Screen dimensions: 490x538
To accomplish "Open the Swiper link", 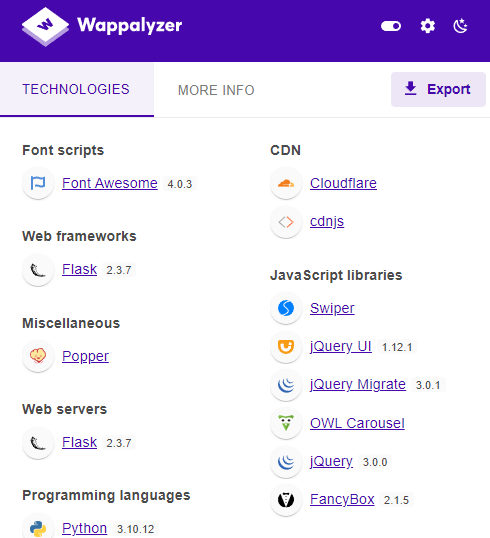I will (x=332, y=308).
